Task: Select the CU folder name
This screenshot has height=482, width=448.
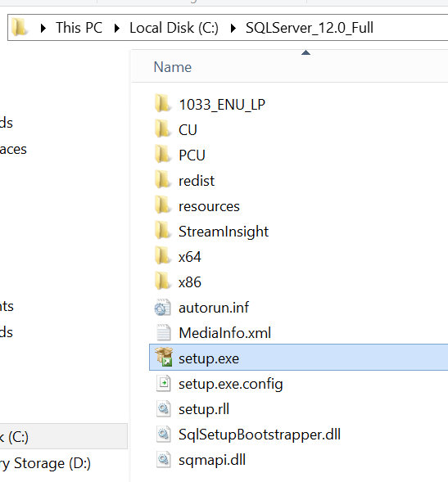Action: 188,130
